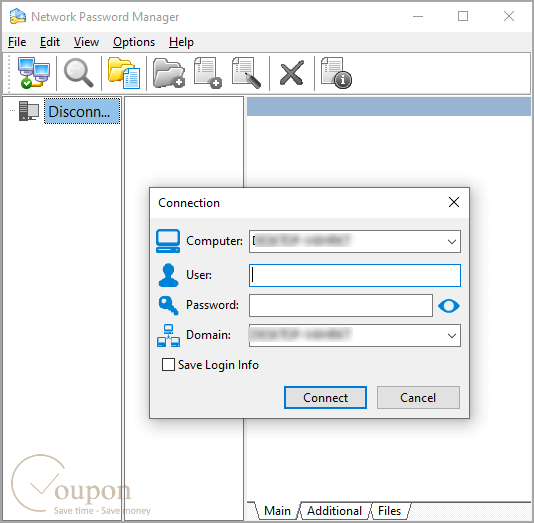Click the user silhouette icon
This screenshot has height=523, width=534.
tap(168, 275)
